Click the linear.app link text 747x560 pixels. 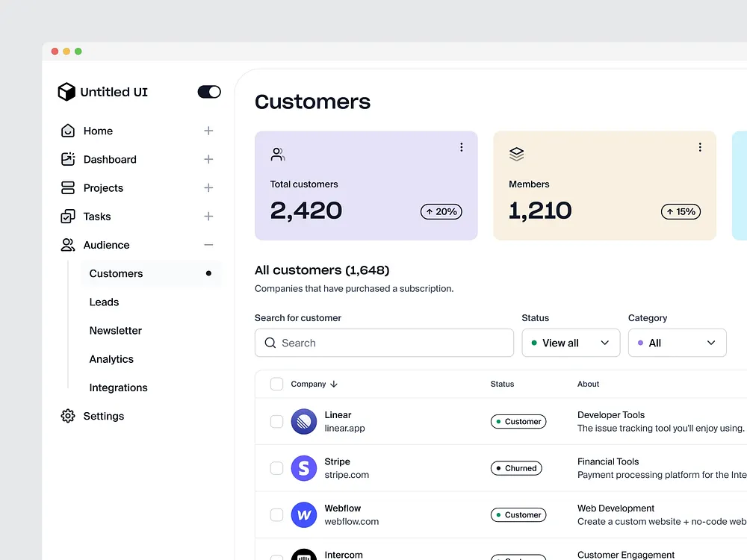pyautogui.click(x=345, y=428)
